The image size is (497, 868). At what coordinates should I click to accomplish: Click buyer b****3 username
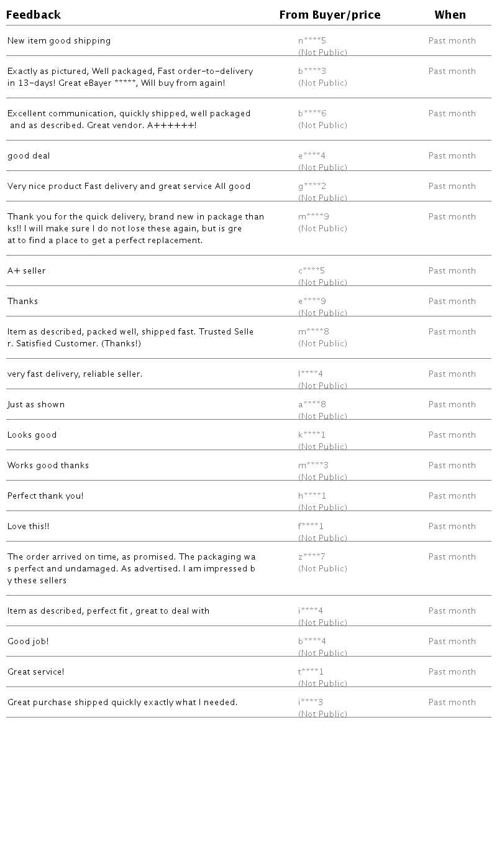[312, 72]
